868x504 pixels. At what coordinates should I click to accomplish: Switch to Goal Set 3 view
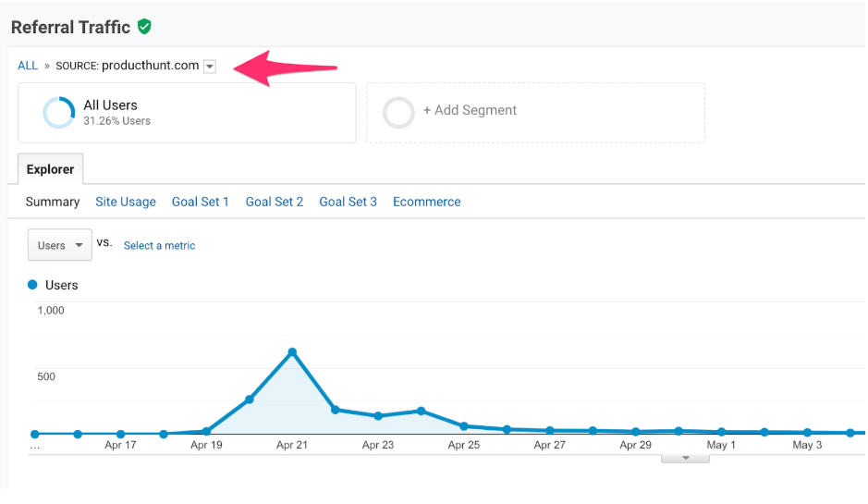348,202
